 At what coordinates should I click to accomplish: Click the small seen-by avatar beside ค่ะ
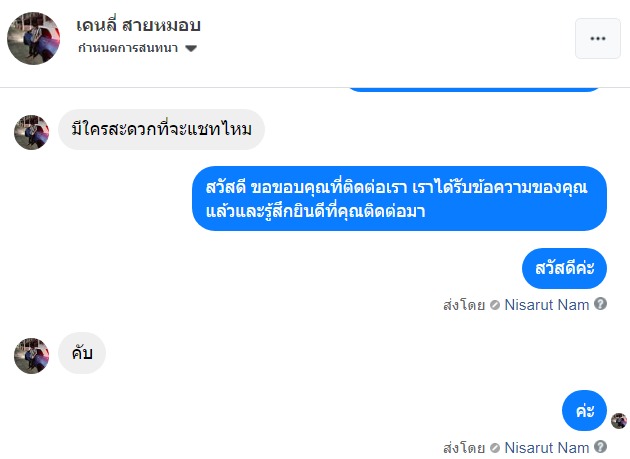pos(619,421)
